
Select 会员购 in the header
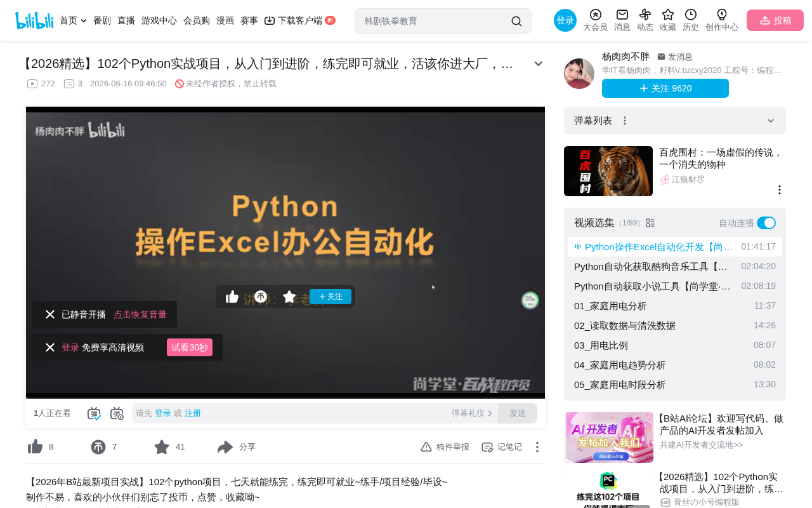click(197, 20)
